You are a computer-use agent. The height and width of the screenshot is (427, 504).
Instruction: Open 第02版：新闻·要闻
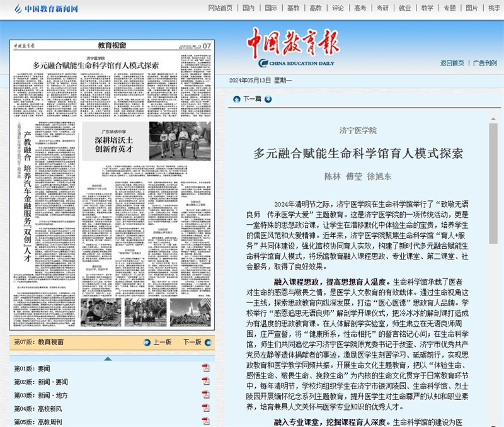pyautogui.click(x=41, y=382)
